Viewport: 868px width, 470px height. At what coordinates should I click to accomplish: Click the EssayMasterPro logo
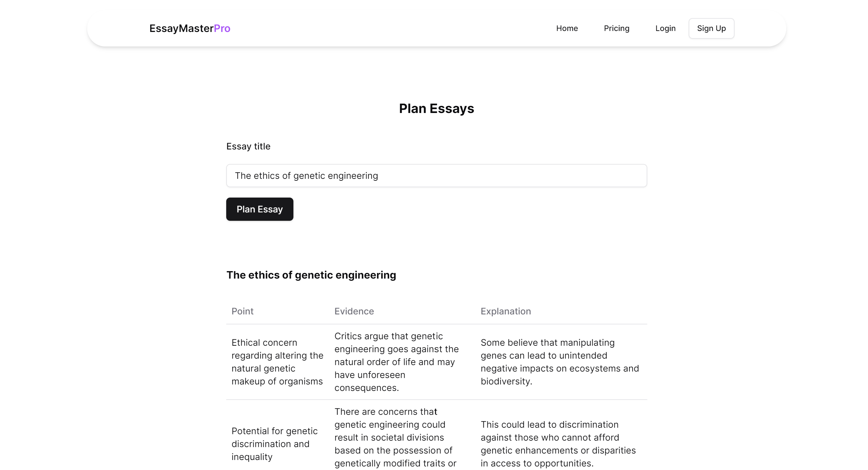pyautogui.click(x=189, y=28)
